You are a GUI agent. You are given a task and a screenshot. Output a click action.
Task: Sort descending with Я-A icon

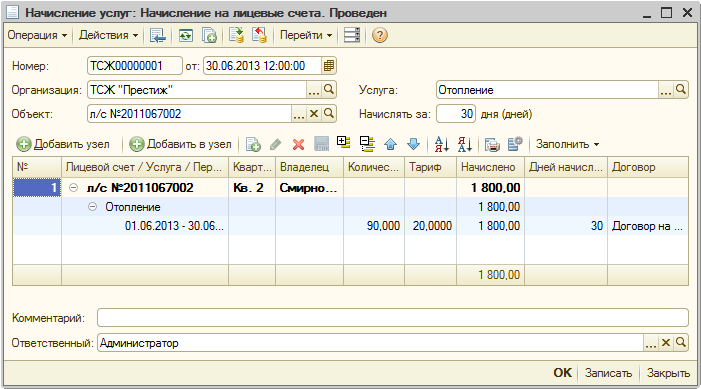pos(465,144)
